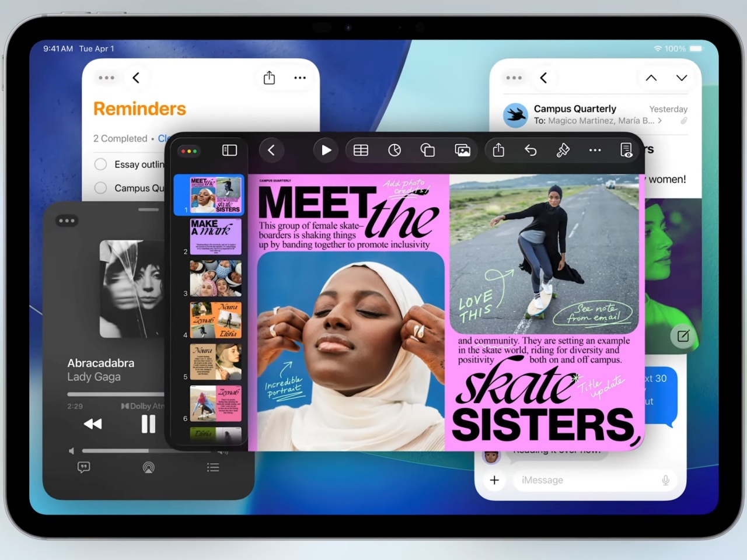Click the Lady Gaga artist name
The width and height of the screenshot is (747, 560).
tap(94, 377)
